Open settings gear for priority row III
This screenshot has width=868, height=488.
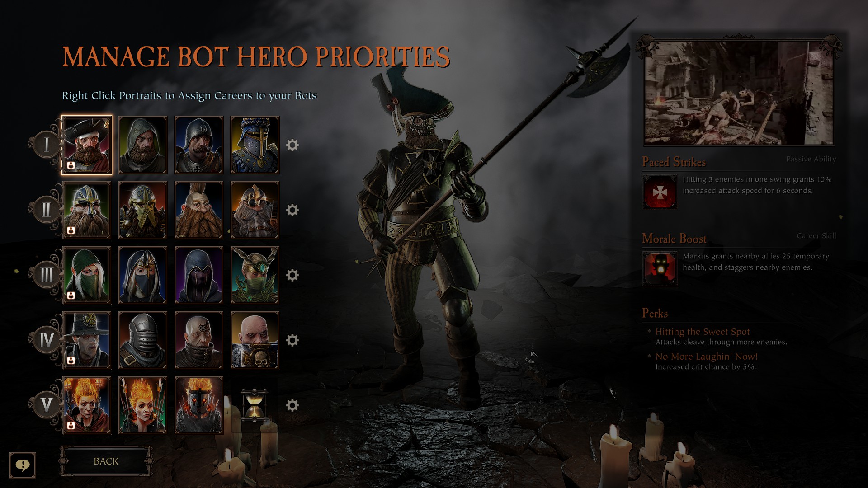coord(292,275)
